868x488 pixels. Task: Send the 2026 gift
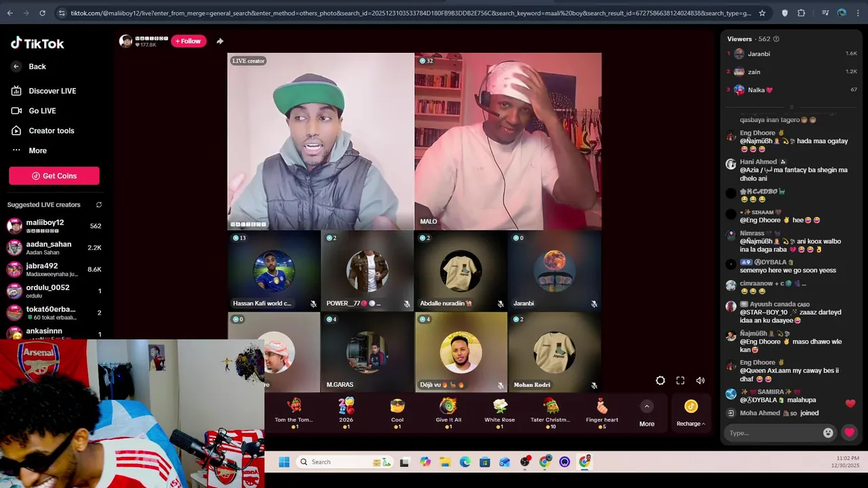click(x=346, y=413)
